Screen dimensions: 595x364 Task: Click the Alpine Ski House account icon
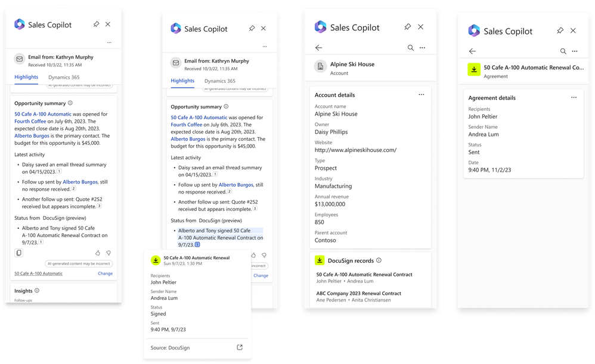point(320,66)
